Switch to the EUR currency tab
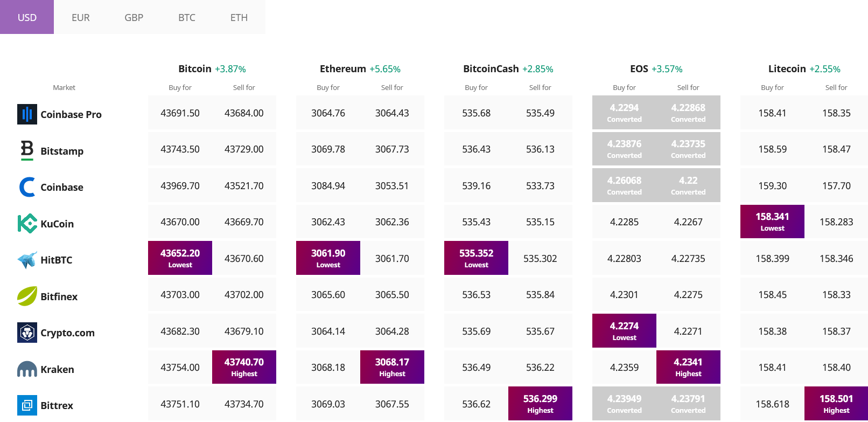Viewport: 868px width, 422px height. click(x=81, y=17)
